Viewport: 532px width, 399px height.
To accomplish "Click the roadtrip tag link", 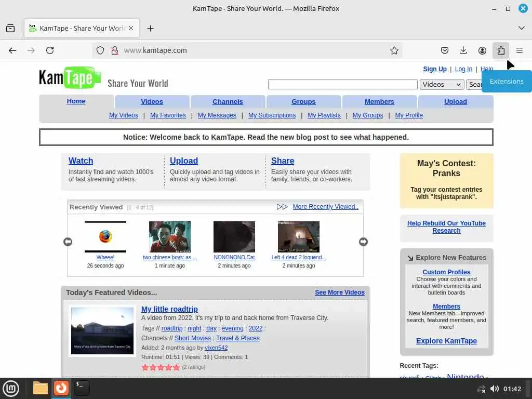I will (171, 328).
